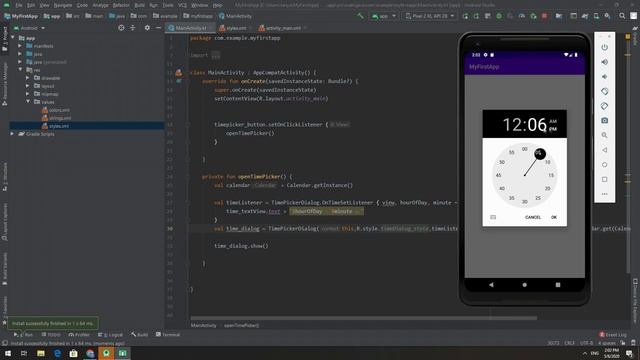Open the Android project view dropdown

pyautogui.click(x=29, y=28)
